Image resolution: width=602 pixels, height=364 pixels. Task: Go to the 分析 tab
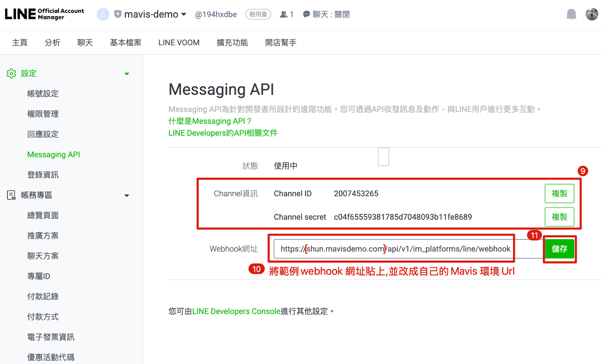point(52,42)
